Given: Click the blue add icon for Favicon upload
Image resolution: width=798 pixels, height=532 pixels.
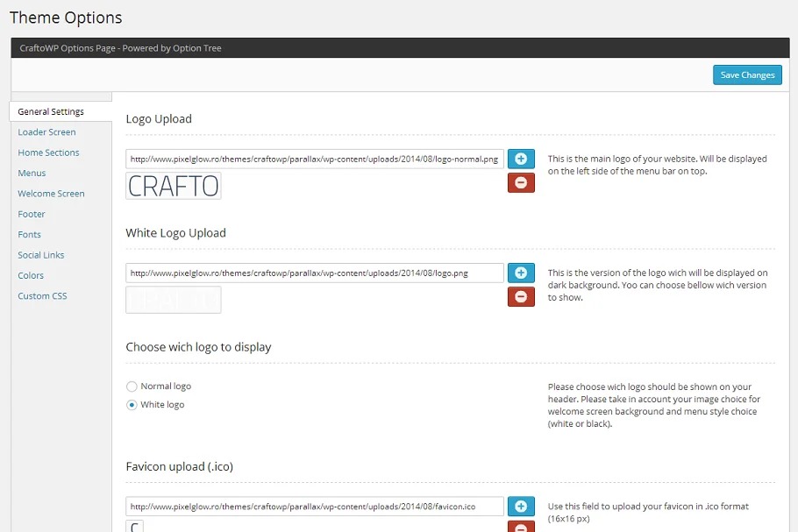Looking at the screenshot, I should [x=521, y=506].
